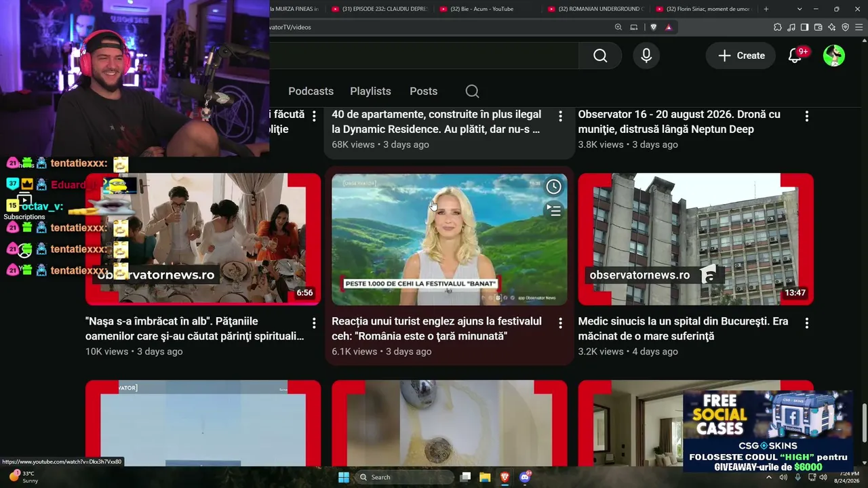
Task: Start voice search with the microphone icon
Action: [646, 56]
